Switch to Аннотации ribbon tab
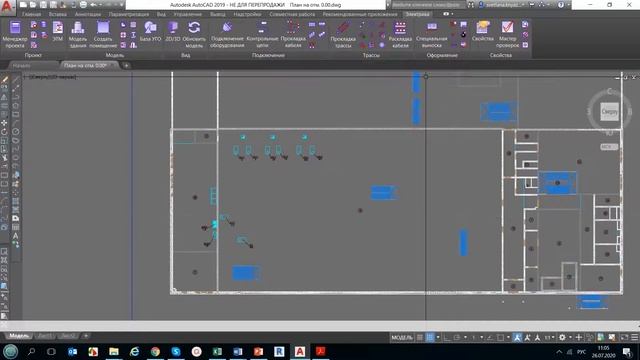The image size is (640, 360). [x=88, y=14]
